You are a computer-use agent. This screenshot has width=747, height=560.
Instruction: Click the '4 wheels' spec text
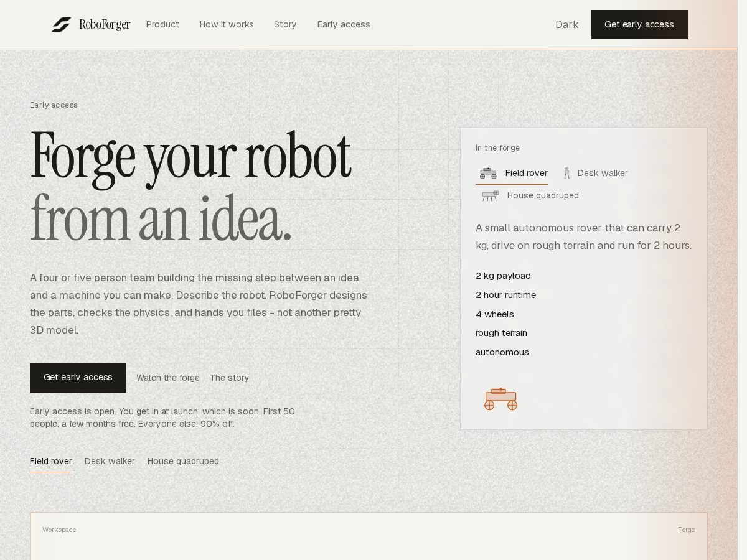495,314
